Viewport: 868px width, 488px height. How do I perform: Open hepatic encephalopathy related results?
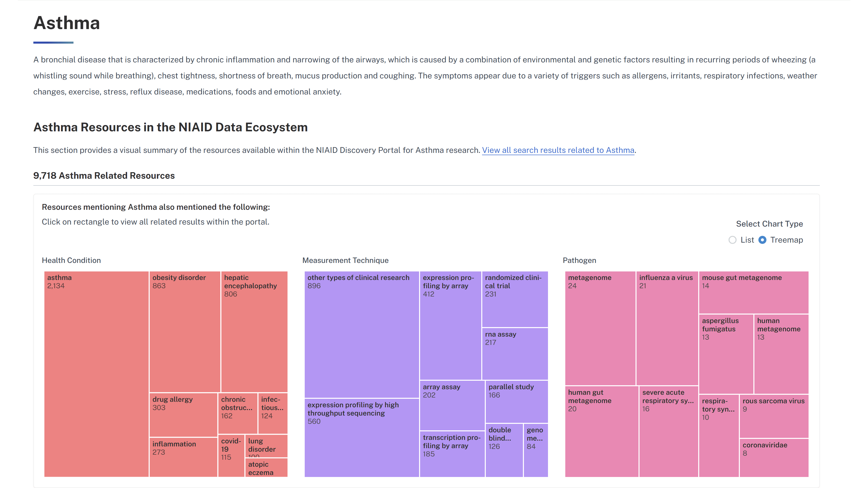click(x=254, y=330)
